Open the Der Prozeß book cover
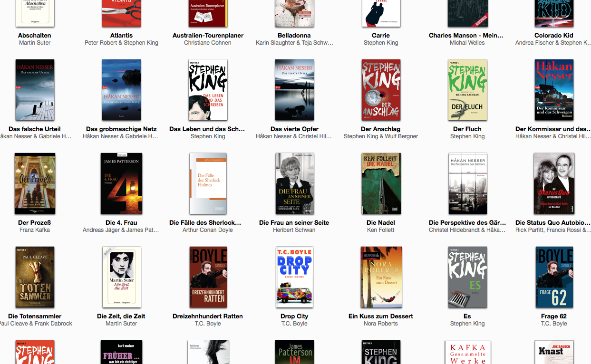Screen dimensions: 591x364 [x=35, y=183]
